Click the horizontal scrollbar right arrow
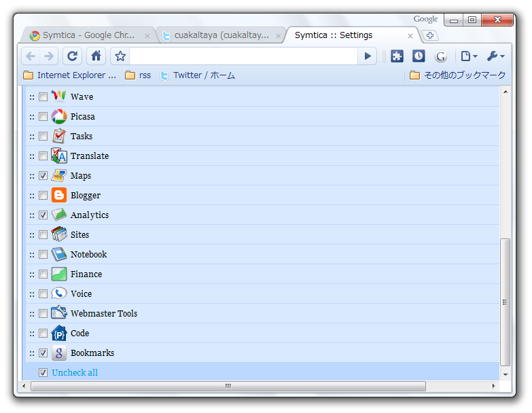 pos(493,386)
